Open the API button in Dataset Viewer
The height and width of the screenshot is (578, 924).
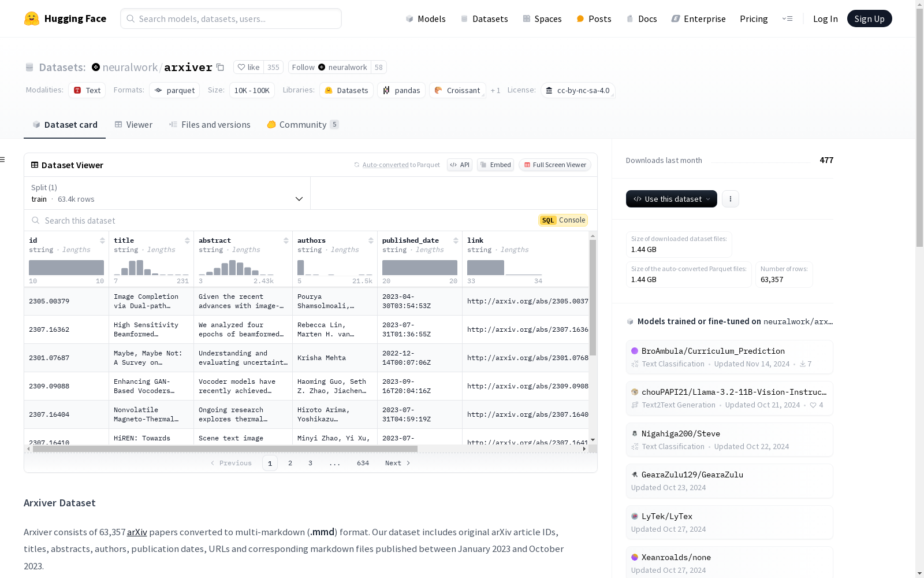460,165
